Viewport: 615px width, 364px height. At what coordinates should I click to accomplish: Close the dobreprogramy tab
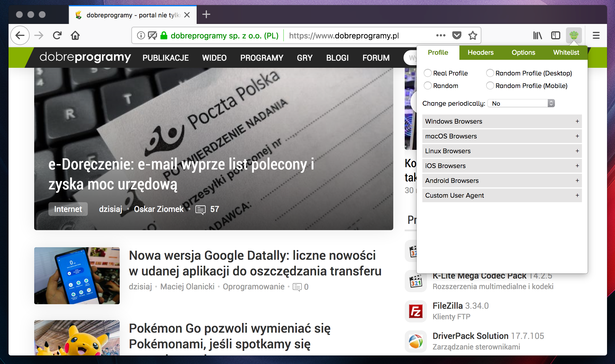tap(187, 15)
